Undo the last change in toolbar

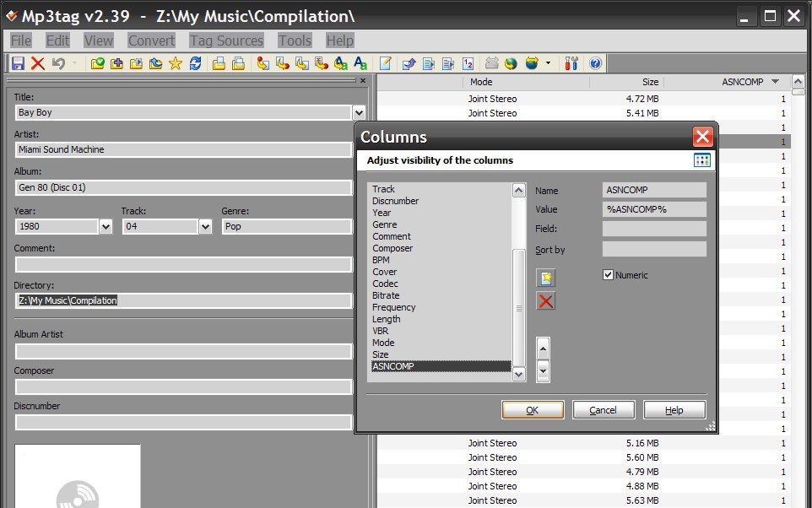click(58, 63)
